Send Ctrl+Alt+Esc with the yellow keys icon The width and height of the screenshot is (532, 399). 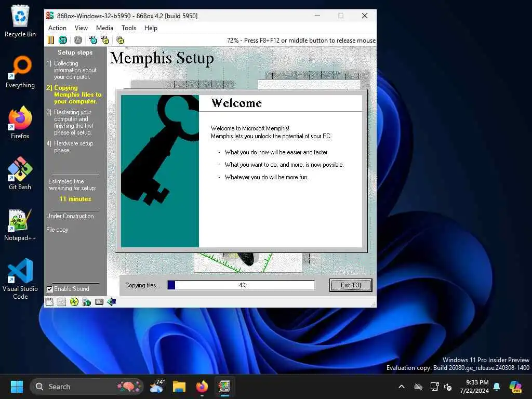tap(105, 40)
